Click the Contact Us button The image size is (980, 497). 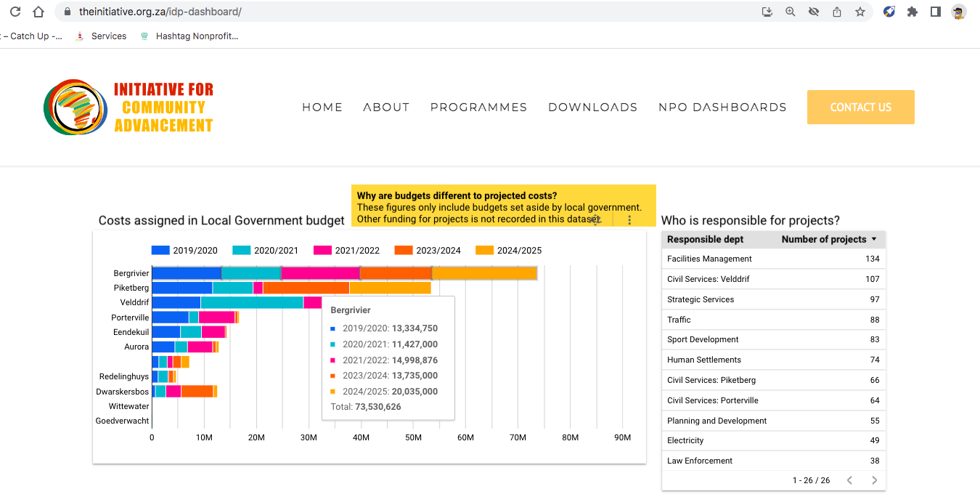pos(860,108)
